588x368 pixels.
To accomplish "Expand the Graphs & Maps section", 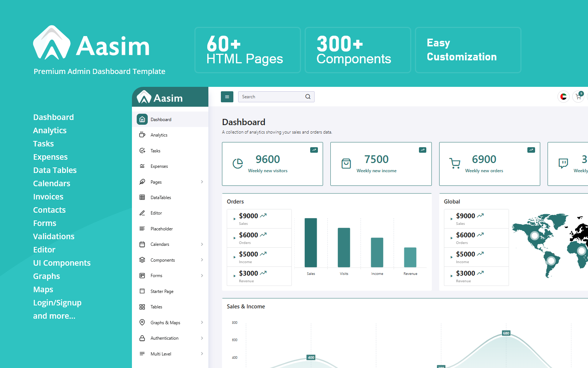I will point(202,322).
